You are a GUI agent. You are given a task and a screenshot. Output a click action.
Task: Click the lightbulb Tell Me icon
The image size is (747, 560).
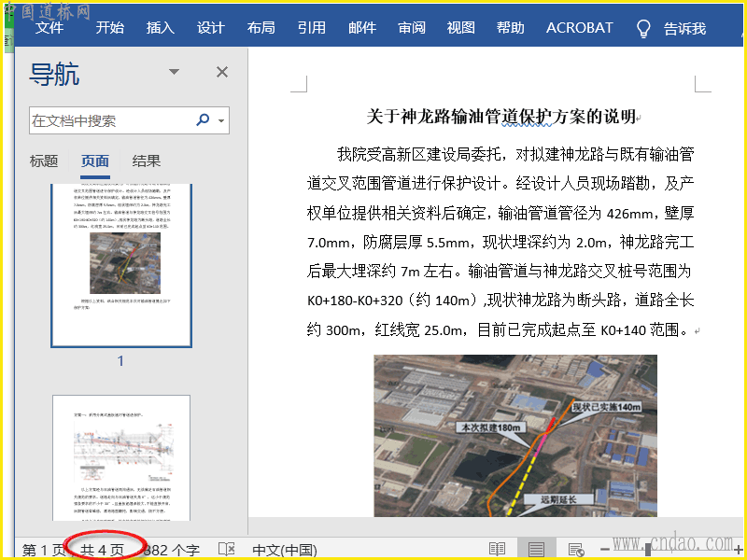coord(643,29)
